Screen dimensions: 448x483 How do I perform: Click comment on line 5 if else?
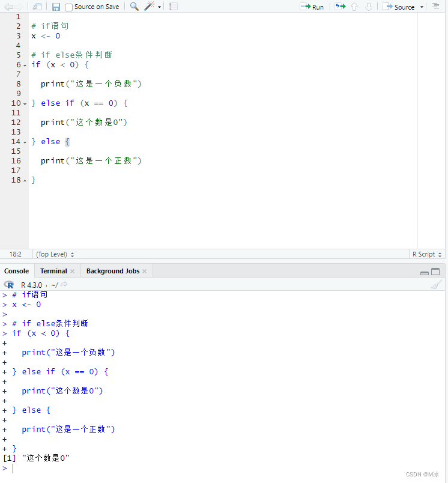click(71, 55)
